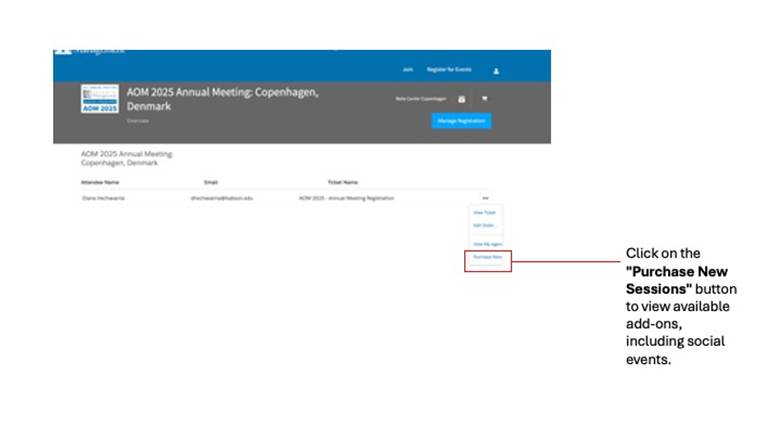
Task: Click the attendee name cell in the table row
Action: click(103, 198)
